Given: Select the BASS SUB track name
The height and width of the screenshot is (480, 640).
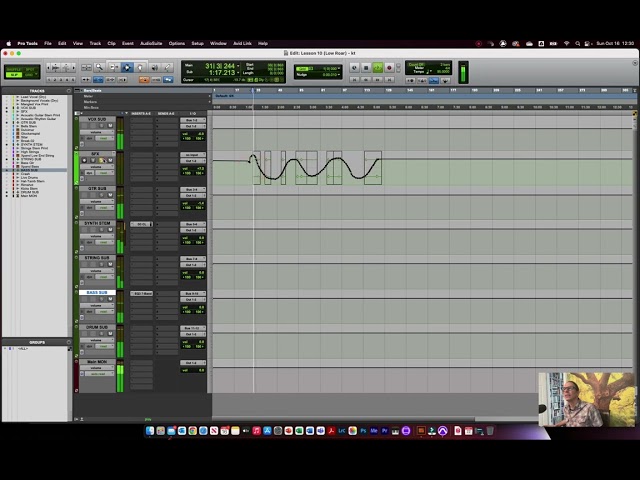Looking at the screenshot, I should pyautogui.click(x=97, y=293).
